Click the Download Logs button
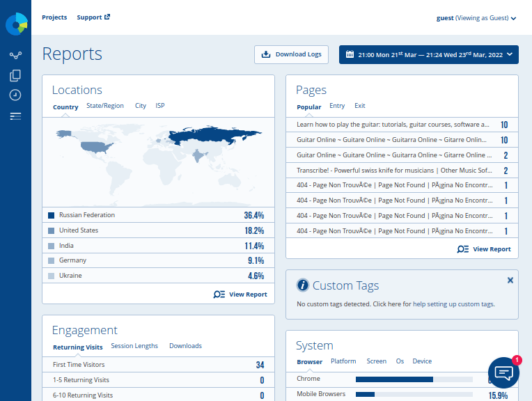532x401 pixels. point(291,54)
